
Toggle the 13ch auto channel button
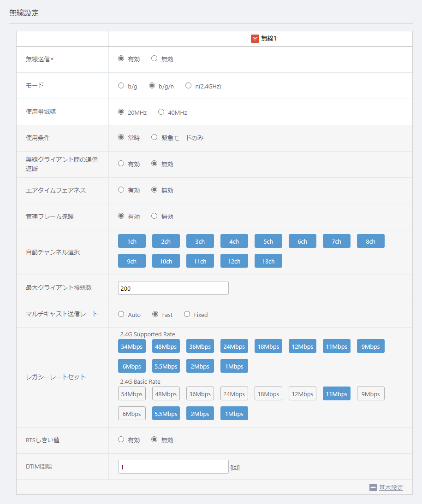[x=268, y=261]
